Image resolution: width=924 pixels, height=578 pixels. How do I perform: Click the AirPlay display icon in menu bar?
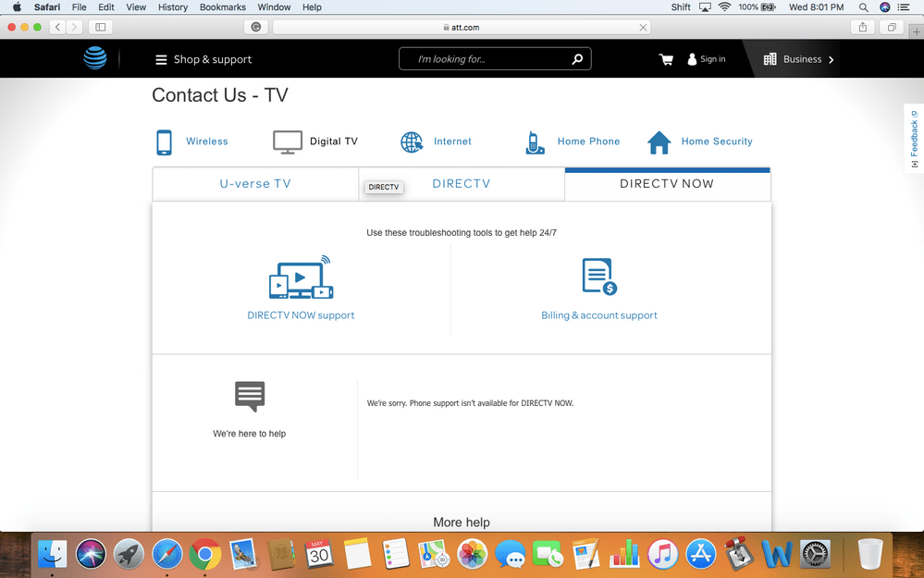click(705, 7)
